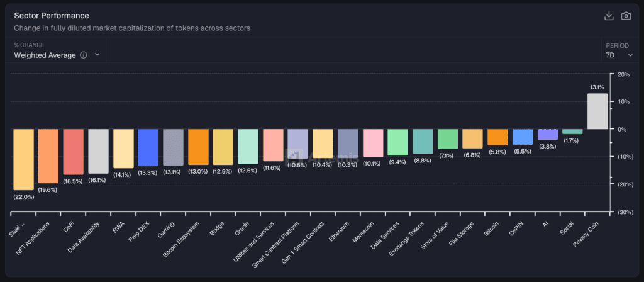This screenshot has height=282, width=644.
Task: Click the "NFT Applications" axis label
Action: (33, 239)
